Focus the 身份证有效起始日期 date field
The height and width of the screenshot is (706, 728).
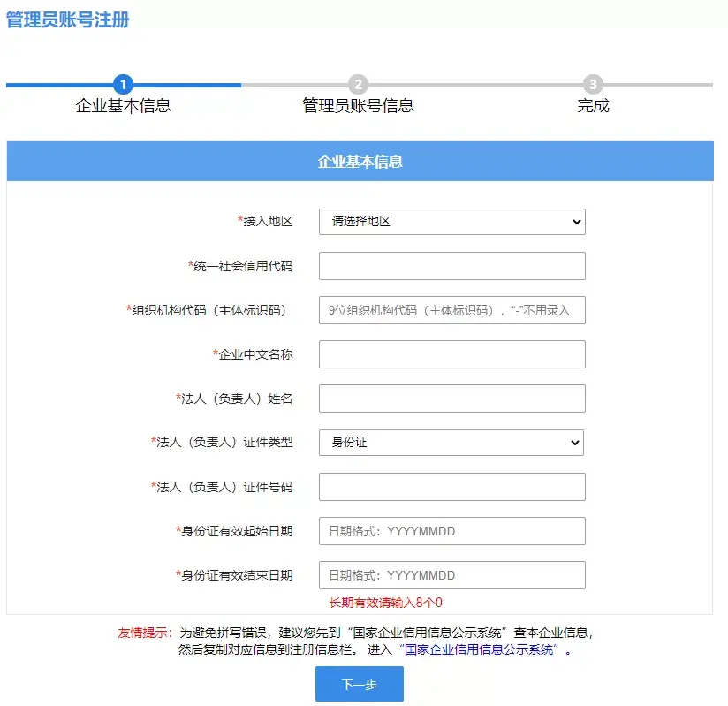pyautogui.click(x=451, y=530)
